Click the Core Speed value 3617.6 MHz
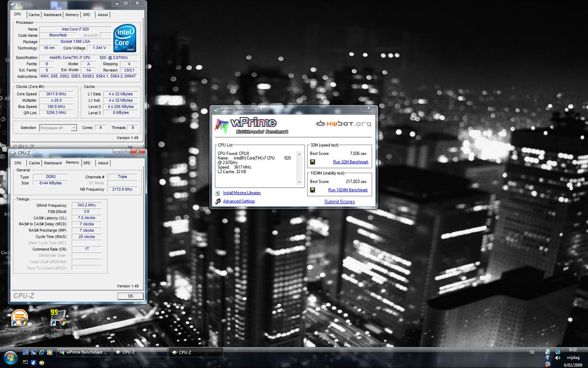This screenshot has height=368, width=588. [x=56, y=94]
